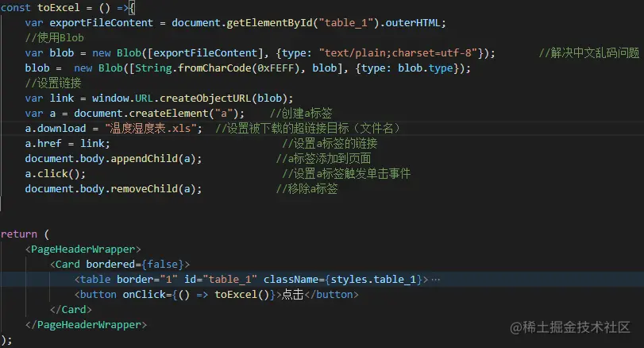Image resolution: width=644 pixels, height=348 pixels.
Task: Click the closing </PageHeaderWrapper> tag
Action: pyautogui.click(x=86, y=325)
